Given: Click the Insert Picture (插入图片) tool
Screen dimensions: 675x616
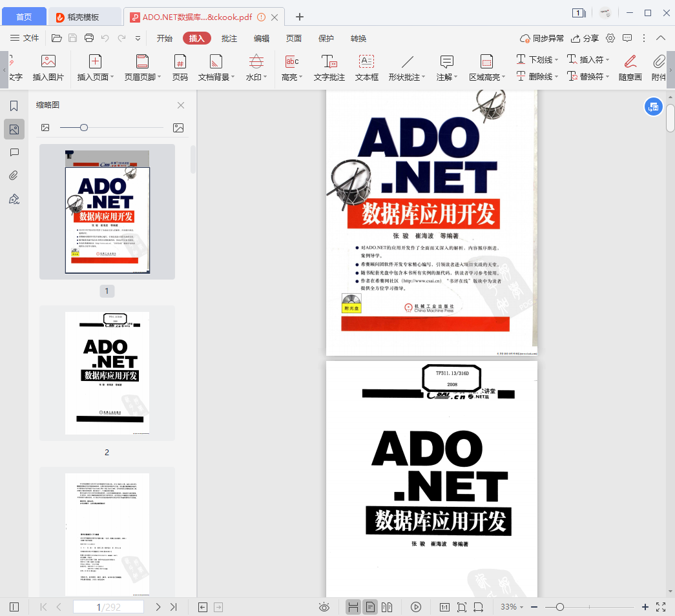Looking at the screenshot, I should tap(48, 68).
